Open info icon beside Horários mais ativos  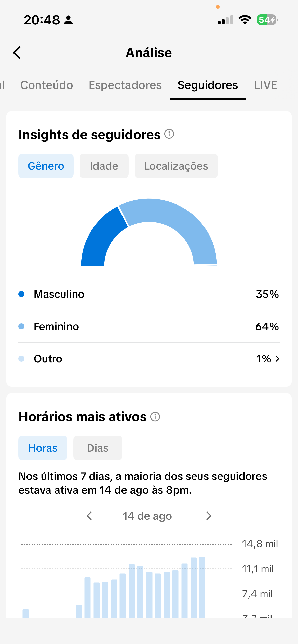(x=155, y=417)
